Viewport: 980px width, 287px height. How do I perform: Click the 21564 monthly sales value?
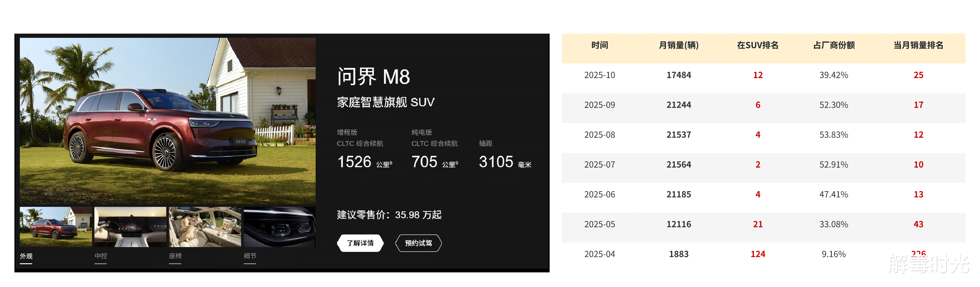point(679,165)
